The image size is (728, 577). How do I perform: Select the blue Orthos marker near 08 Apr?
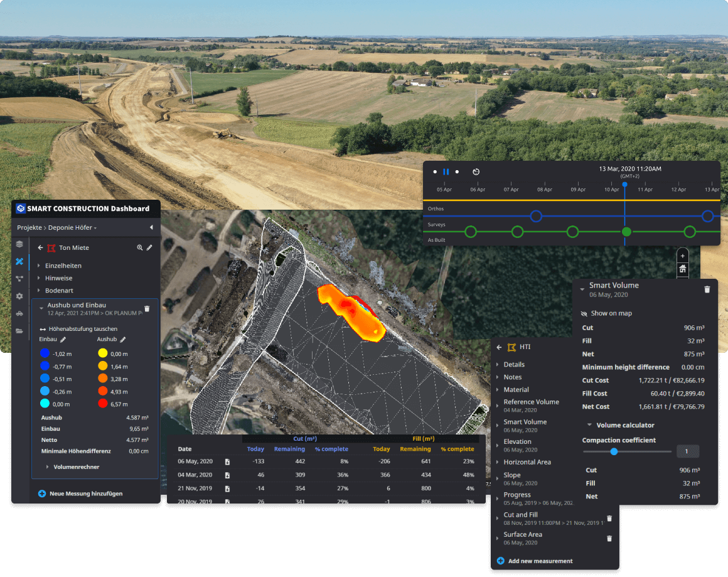pyautogui.click(x=536, y=216)
